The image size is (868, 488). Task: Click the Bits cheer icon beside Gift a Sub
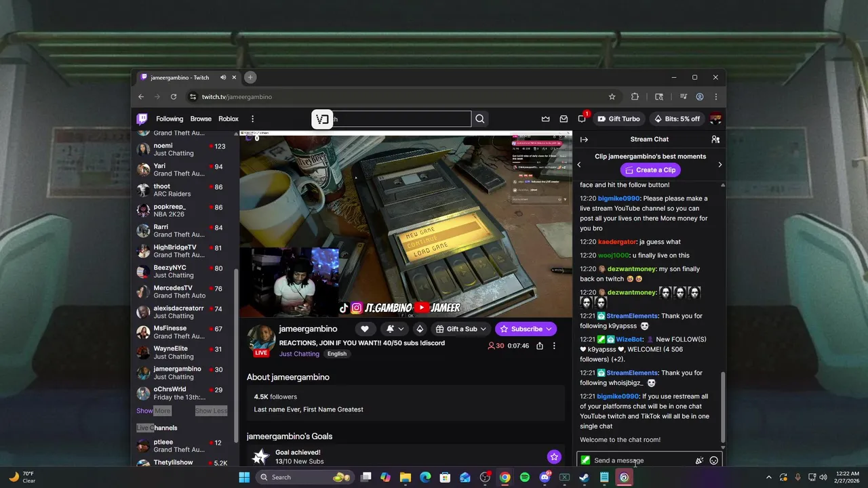tap(420, 329)
